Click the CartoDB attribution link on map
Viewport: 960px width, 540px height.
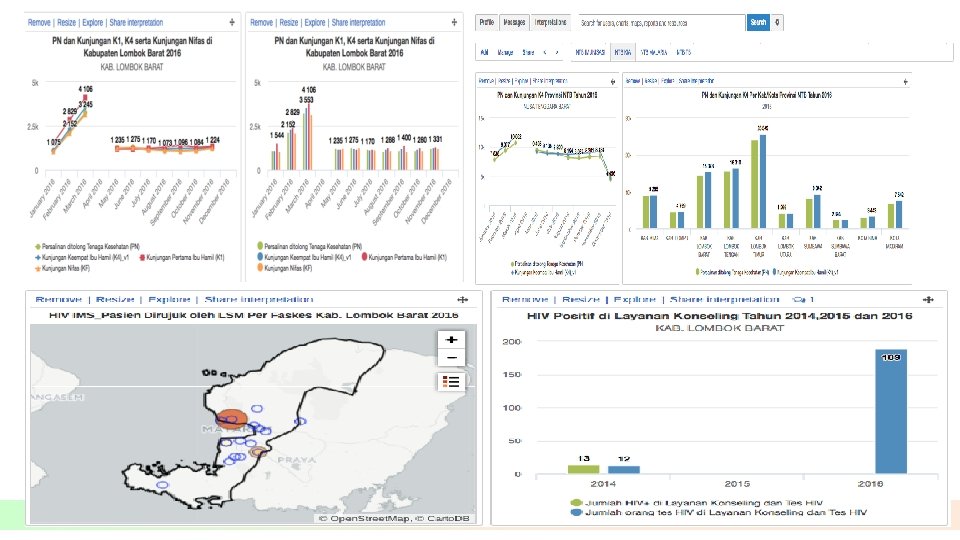[x=448, y=519]
